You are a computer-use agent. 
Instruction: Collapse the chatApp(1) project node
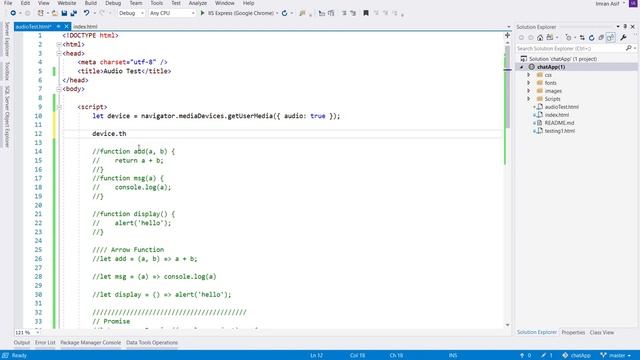click(x=522, y=67)
